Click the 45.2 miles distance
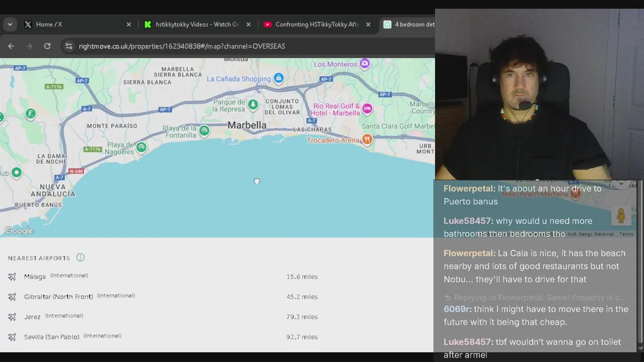The width and height of the screenshot is (644, 362). pos(302,297)
